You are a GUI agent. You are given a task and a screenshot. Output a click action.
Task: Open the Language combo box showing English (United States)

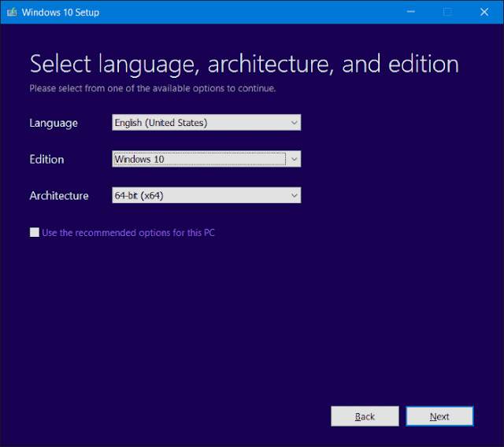click(206, 122)
